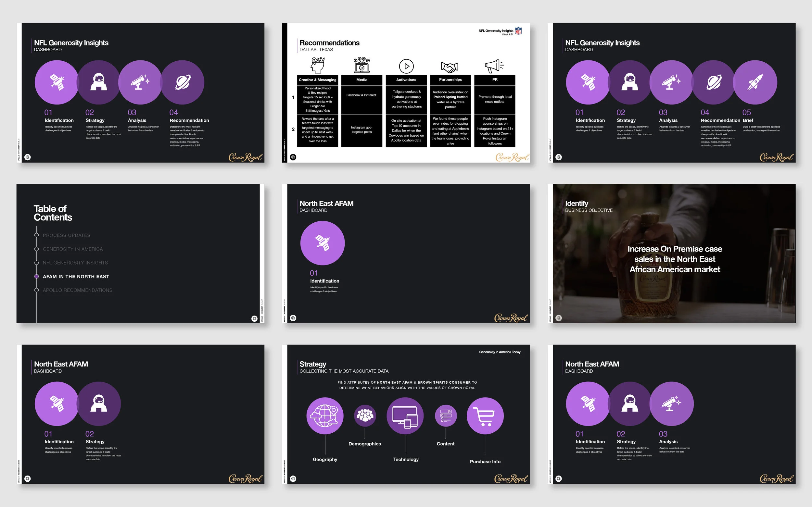
Task: Click the 'Push Instagram sponsorships' cell
Action: (x=495, y=131)
